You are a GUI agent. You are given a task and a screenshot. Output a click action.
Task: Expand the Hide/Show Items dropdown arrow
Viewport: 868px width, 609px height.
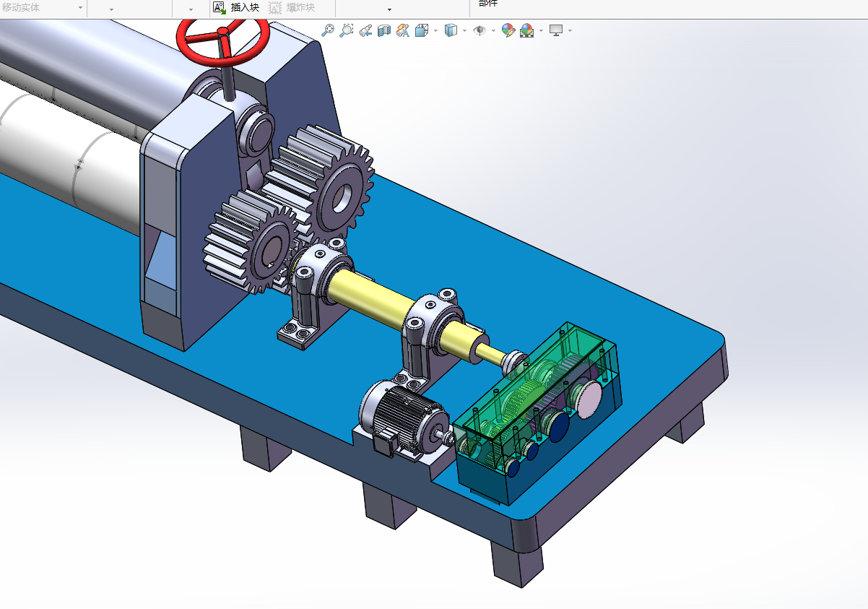[x=493, y=31]
